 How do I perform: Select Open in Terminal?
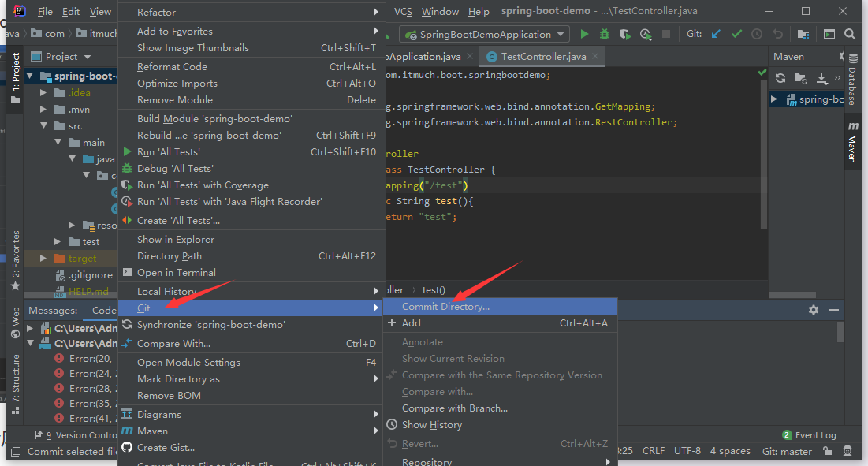tap(251, 273)
